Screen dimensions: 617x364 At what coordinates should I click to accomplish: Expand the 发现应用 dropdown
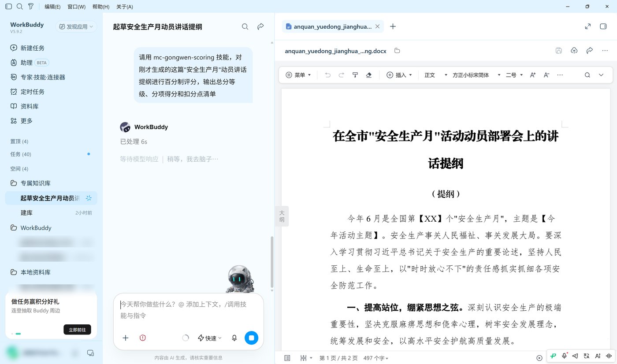pyautogui.click(x=77, y=27)
